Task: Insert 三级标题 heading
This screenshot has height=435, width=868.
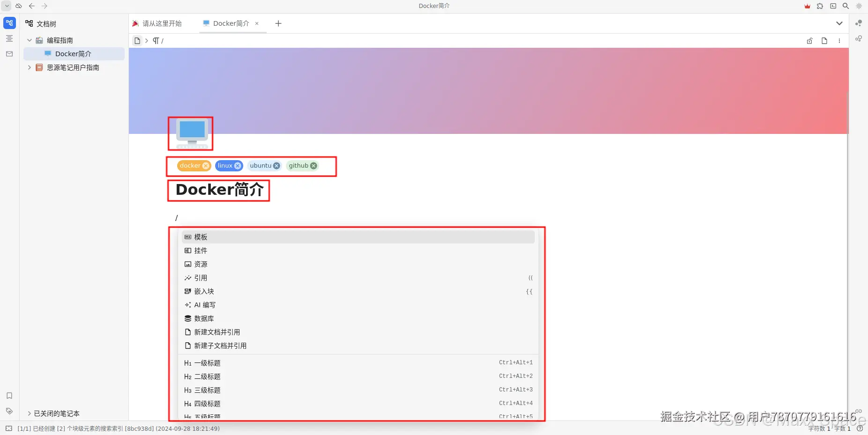Action: point(358,390)
